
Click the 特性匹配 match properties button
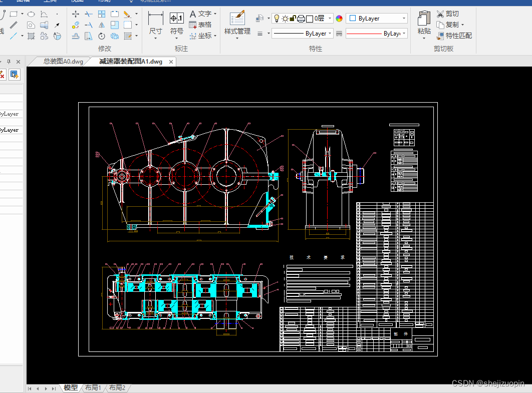coord(454,36)
